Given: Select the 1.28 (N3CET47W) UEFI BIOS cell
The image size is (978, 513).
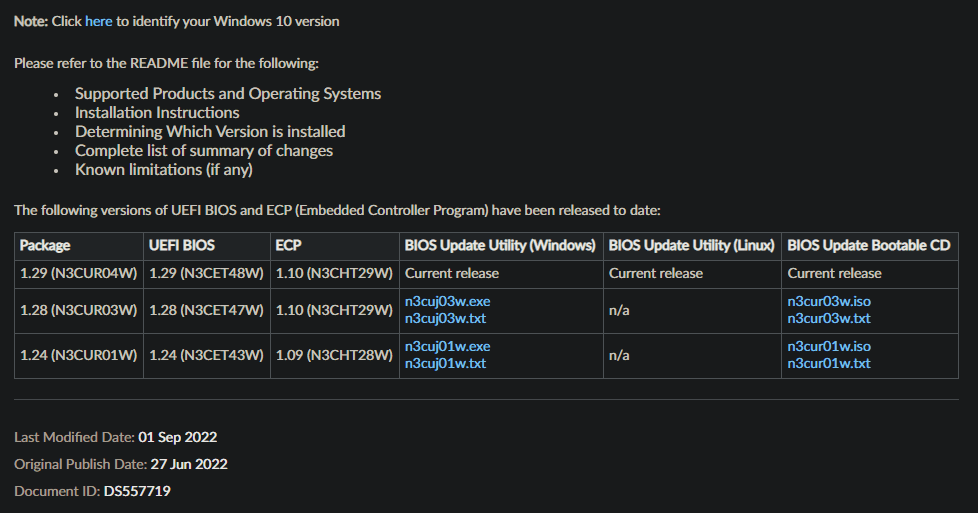Looking at the screenshot, I should click(x=207, y=310).
